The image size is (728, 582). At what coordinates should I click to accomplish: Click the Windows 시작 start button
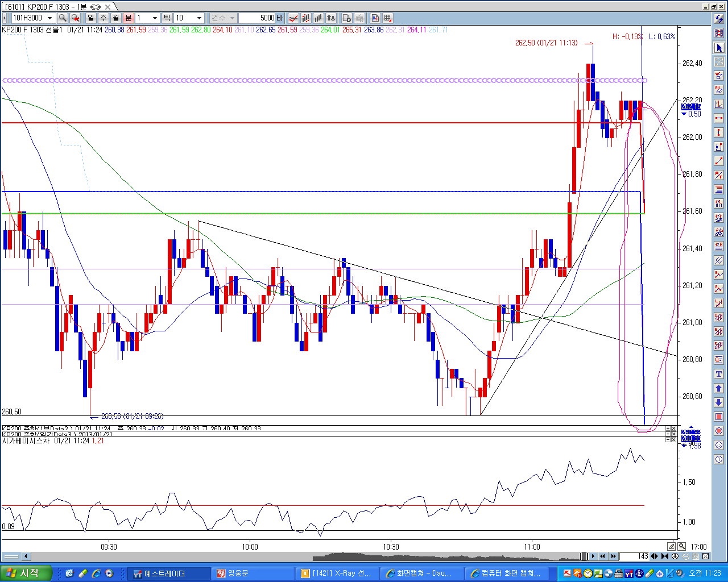26,573
